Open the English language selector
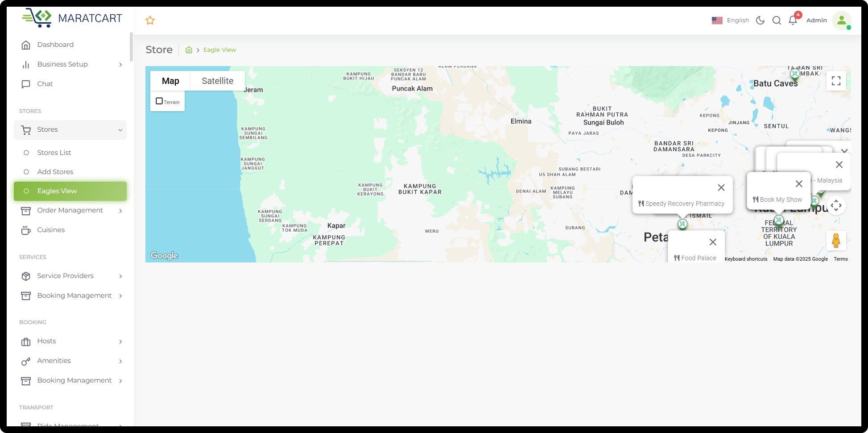 tap(730, 20)
